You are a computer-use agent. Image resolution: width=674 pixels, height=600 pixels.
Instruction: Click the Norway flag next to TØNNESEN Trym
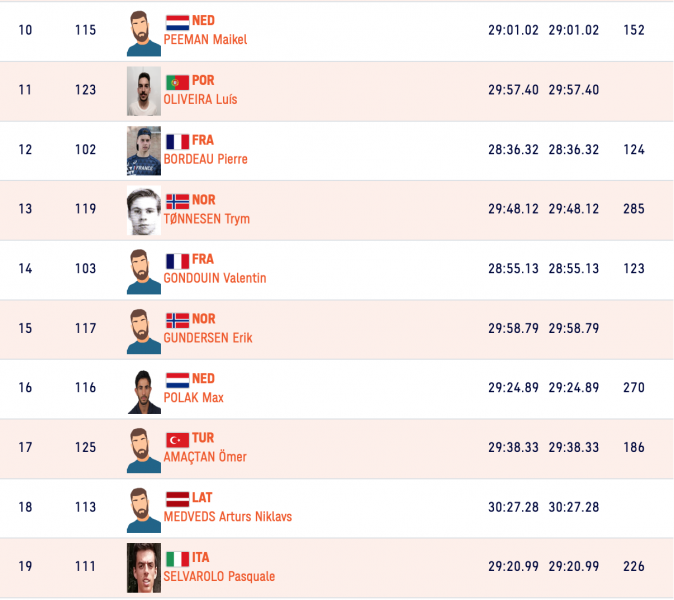(x=177, y=200)
